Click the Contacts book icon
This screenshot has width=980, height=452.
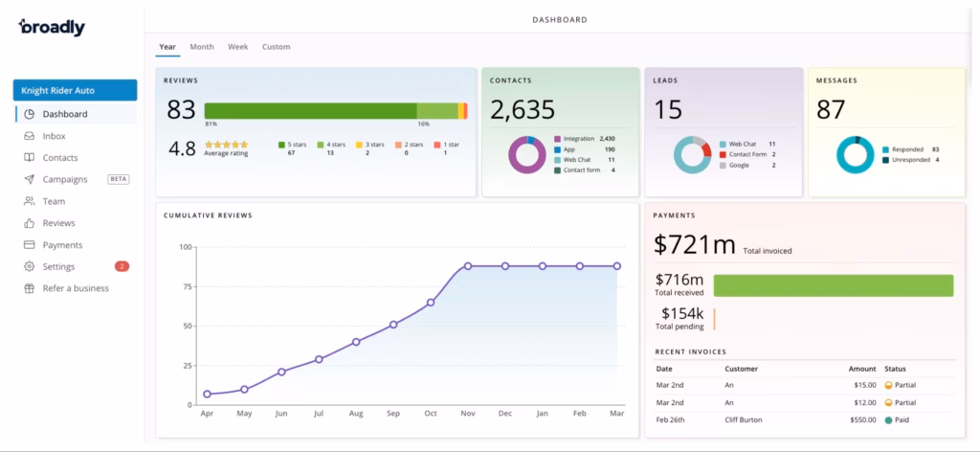tap(29, 158)
